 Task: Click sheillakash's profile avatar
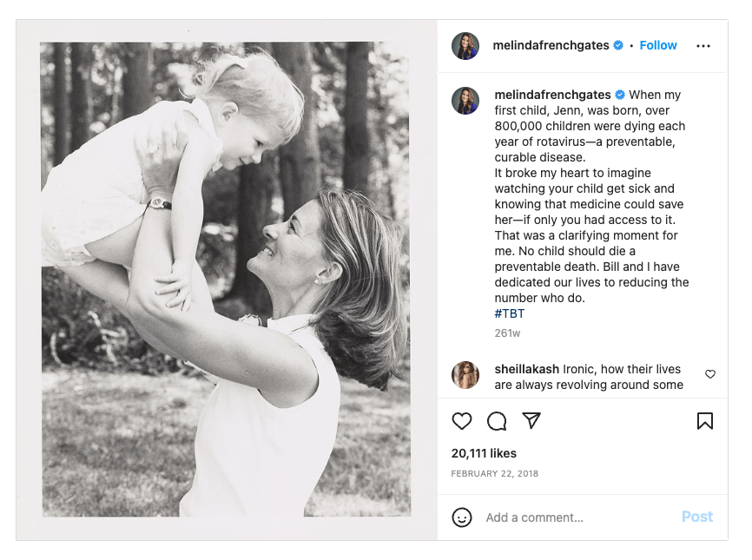(x=465, y=375)
